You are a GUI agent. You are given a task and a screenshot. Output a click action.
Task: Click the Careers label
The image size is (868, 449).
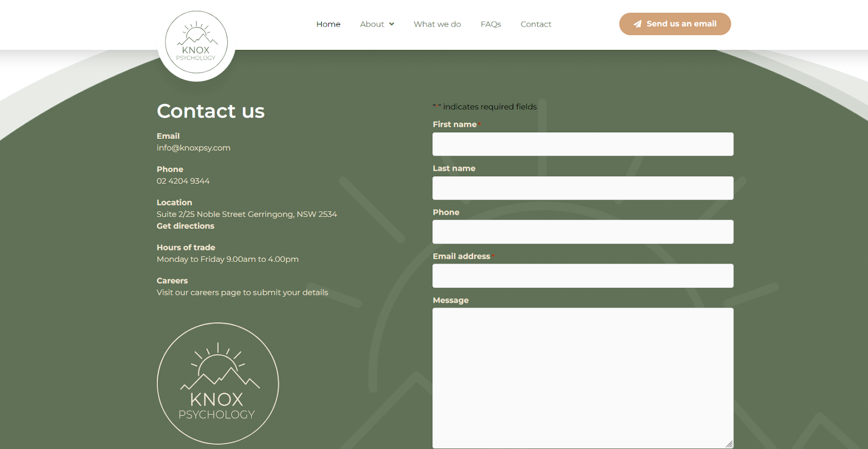coord(172,280)
